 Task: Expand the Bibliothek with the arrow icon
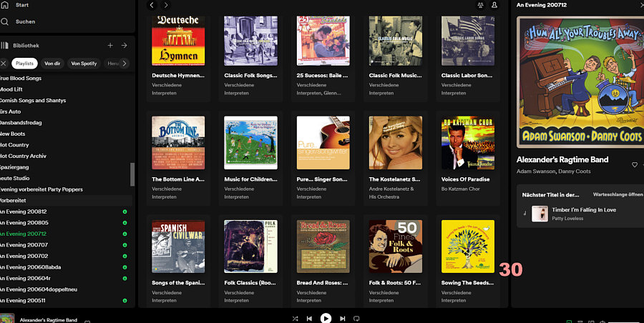[124, 45]
